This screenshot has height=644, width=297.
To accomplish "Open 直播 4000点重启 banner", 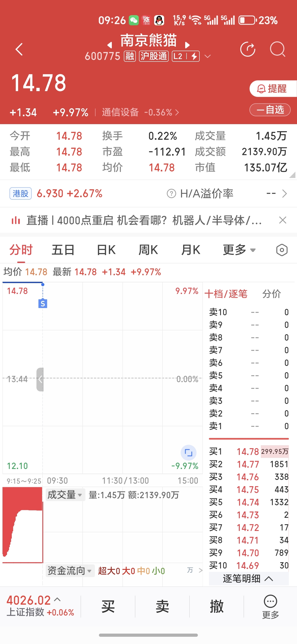I will click(x=144, y=220).
